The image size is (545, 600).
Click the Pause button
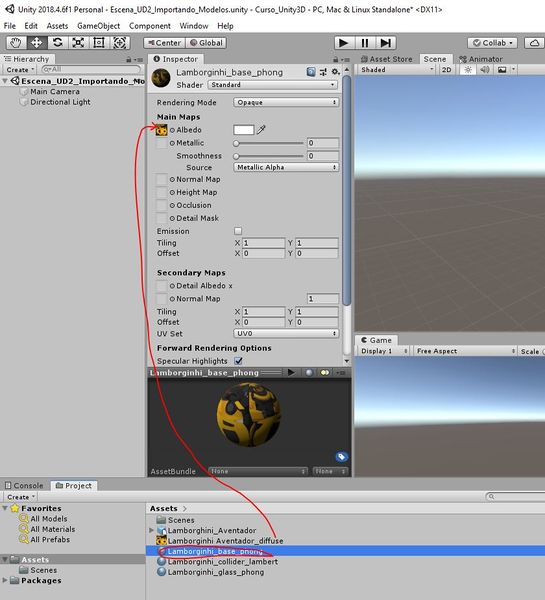tap(365, 43)
